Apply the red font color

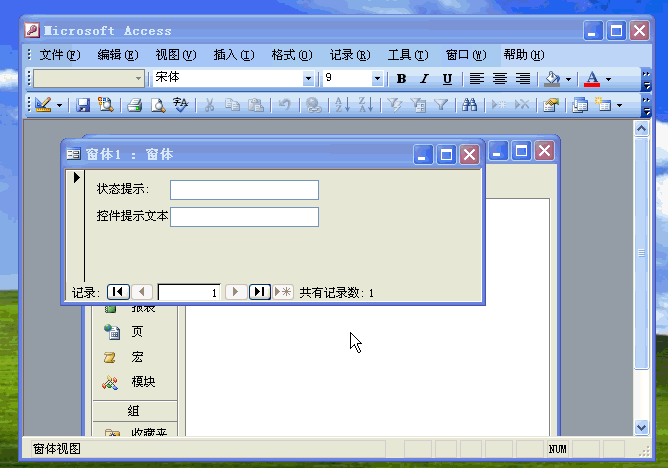[592, 79]
